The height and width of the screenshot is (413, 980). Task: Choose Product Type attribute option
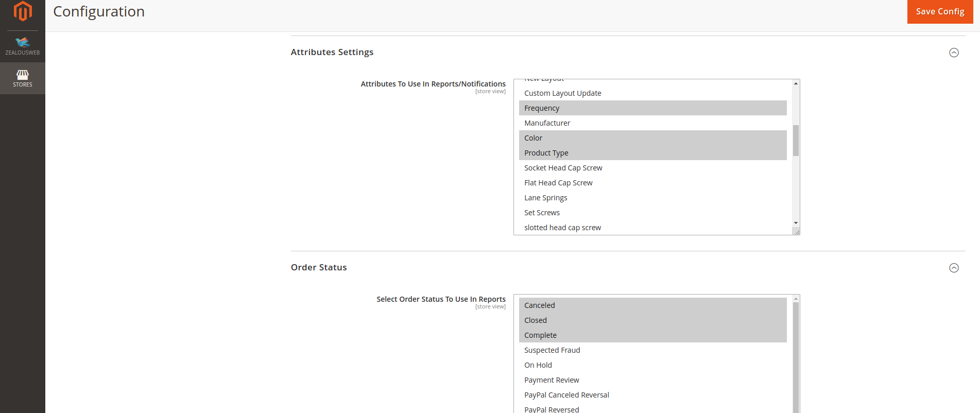tap(546, 153)
